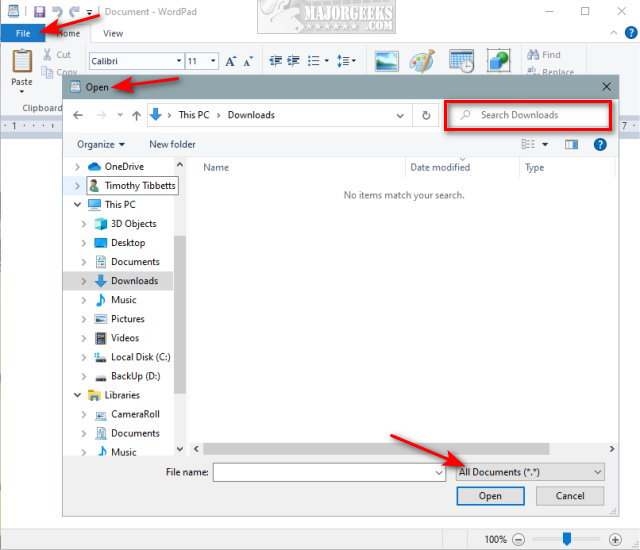Click Downloads in the address path
The height and width of the screenshot is (550, 640).
pos(251,115)
